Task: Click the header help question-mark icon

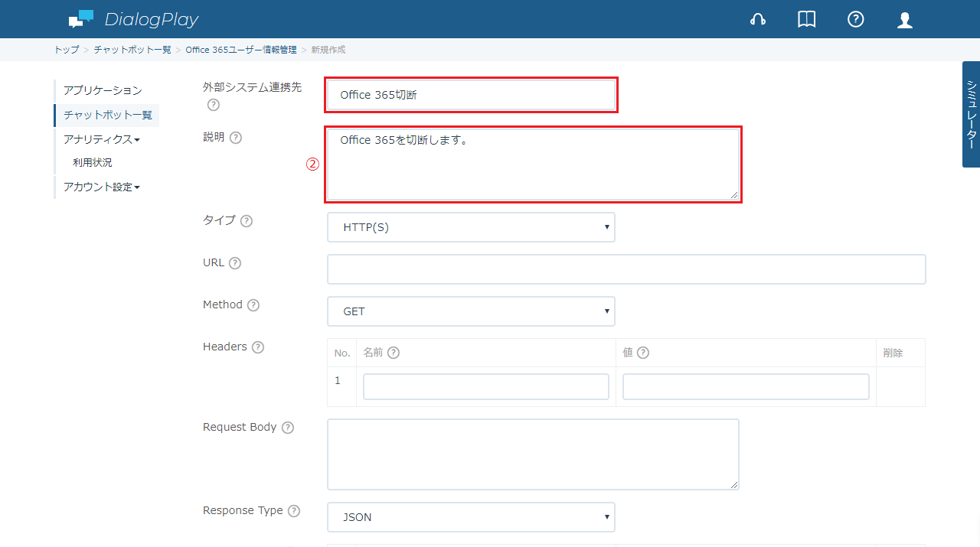Action: pos(856,20)
